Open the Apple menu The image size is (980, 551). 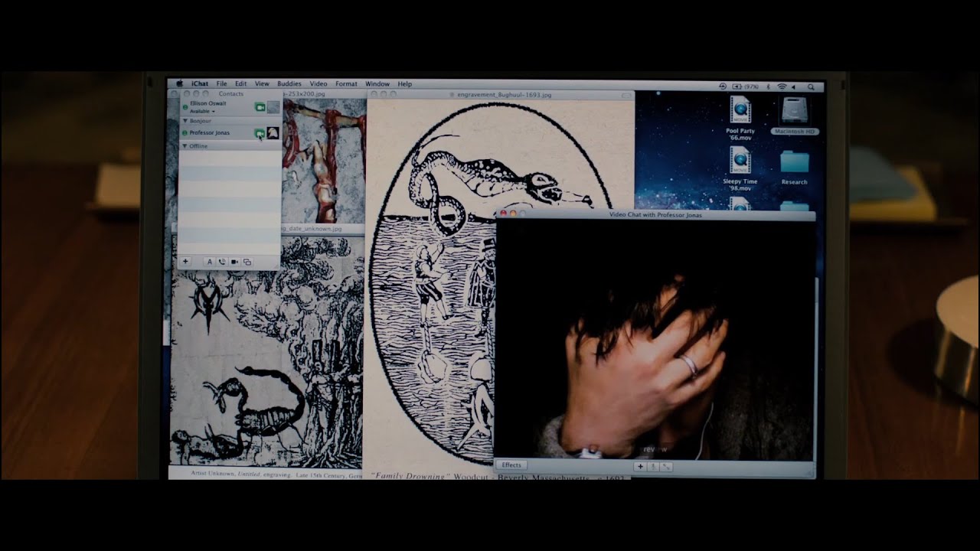180,83
